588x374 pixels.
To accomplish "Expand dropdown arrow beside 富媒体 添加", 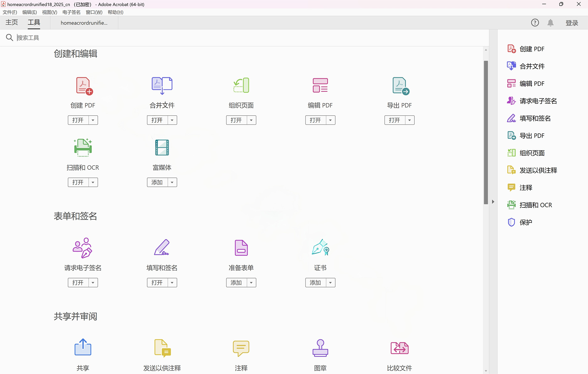I will click(172, 182).
